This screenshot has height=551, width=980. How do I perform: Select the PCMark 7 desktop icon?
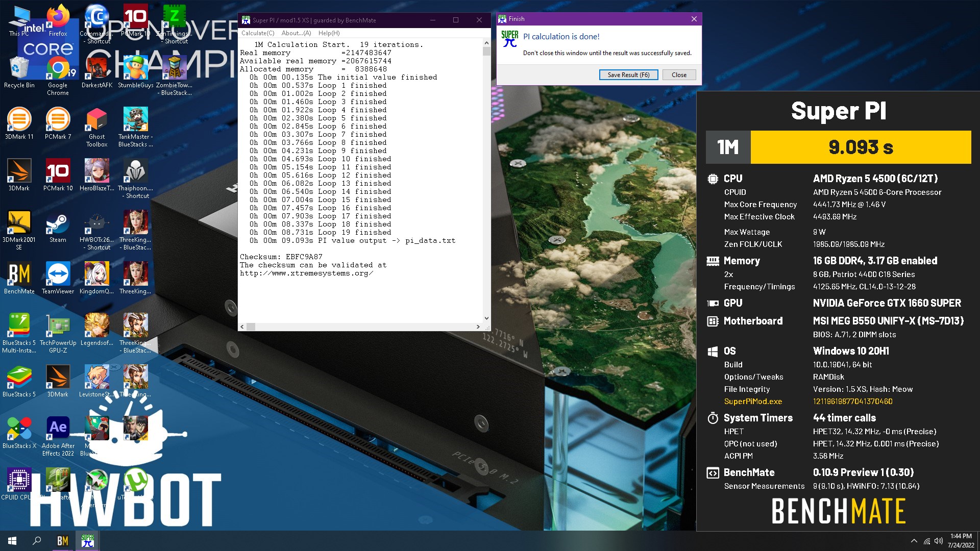(x=58, y=124)
